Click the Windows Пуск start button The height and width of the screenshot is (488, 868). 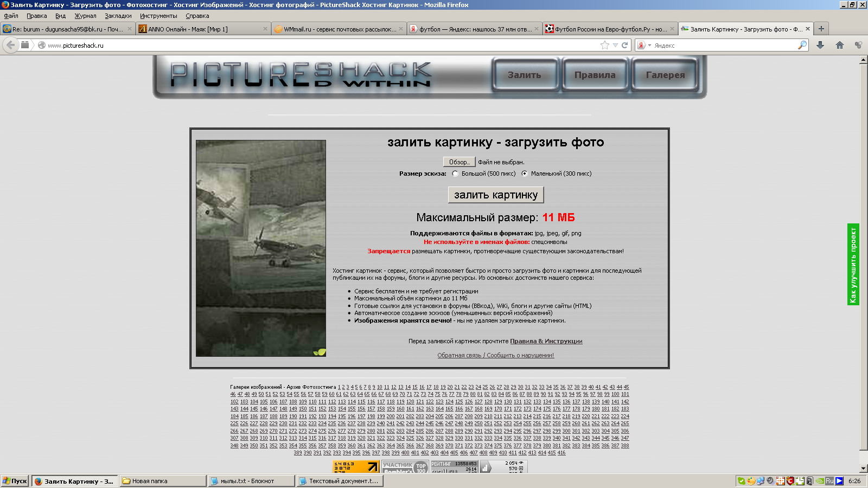[15, 481]
